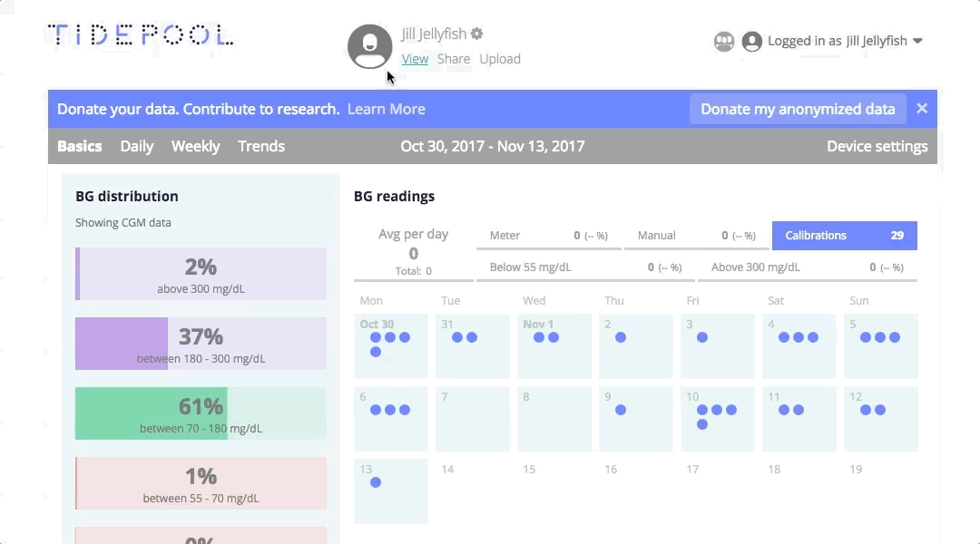Screen dimensions: 980x544
Task: Click the empty Nov 8 day cell
Action: (x=554, y=419)
